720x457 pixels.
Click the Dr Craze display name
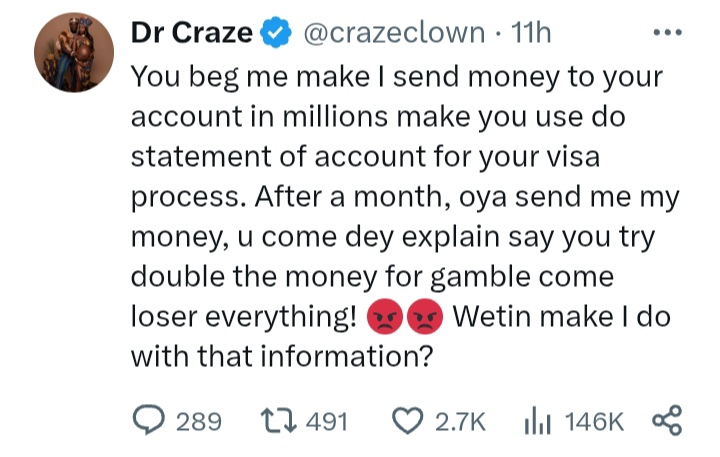[192, 34]
